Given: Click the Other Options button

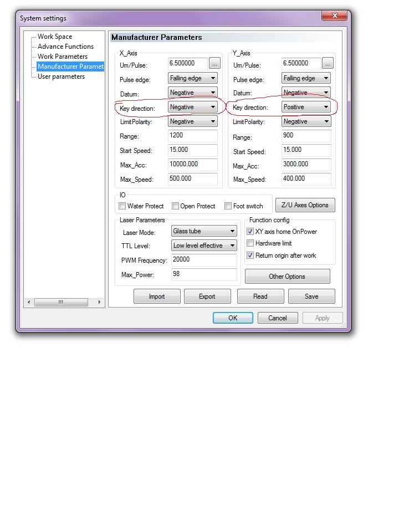Looking at the screenshot, I should pyautogui.click(x=287, y=277).
